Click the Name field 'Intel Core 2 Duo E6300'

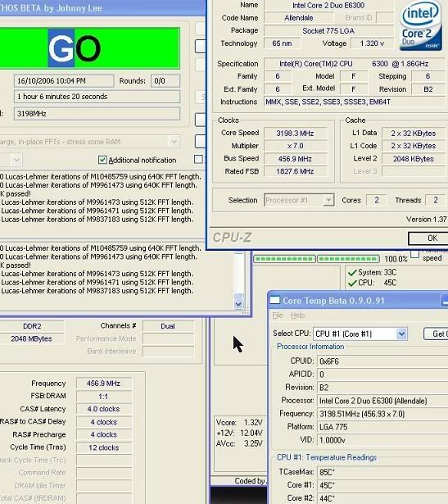[x=328, y=5]
